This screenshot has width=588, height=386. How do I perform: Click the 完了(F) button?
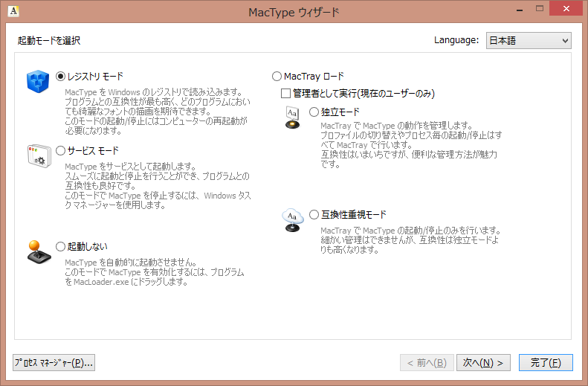coord(546,363)
